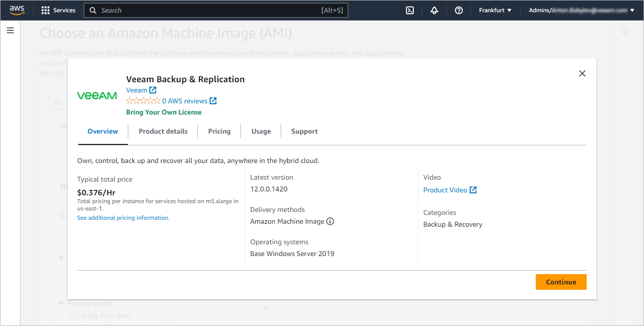Switch to the Pricing tab
The image size is (644, 326).
[x=219, y=131]
